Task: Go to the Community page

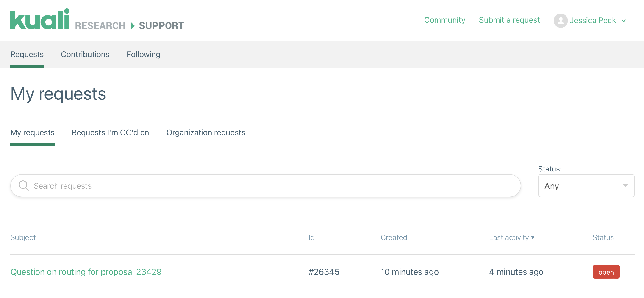Action: click(444, 20)
